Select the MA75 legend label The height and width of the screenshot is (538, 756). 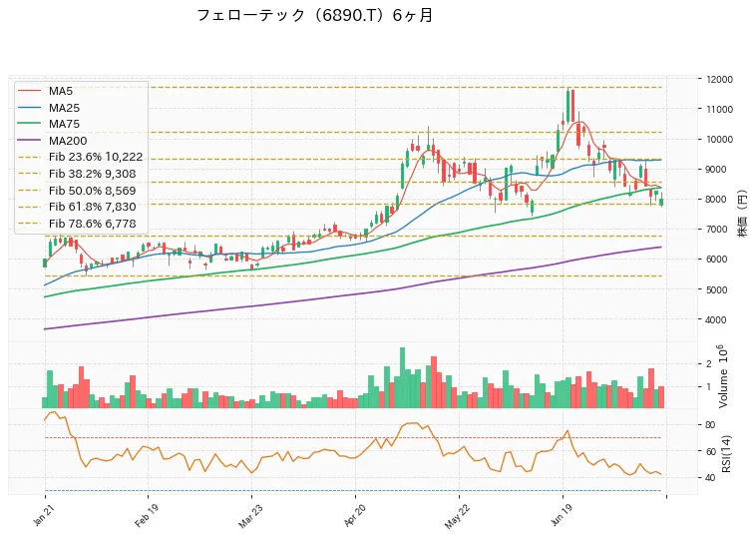pyautogui.click(x=64, y=124)
